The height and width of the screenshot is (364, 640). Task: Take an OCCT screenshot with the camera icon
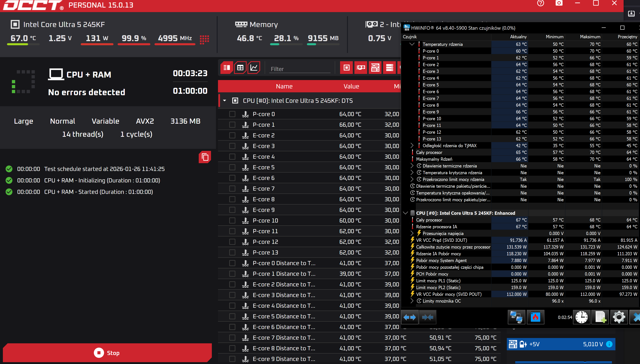click(x=559, y=3)
